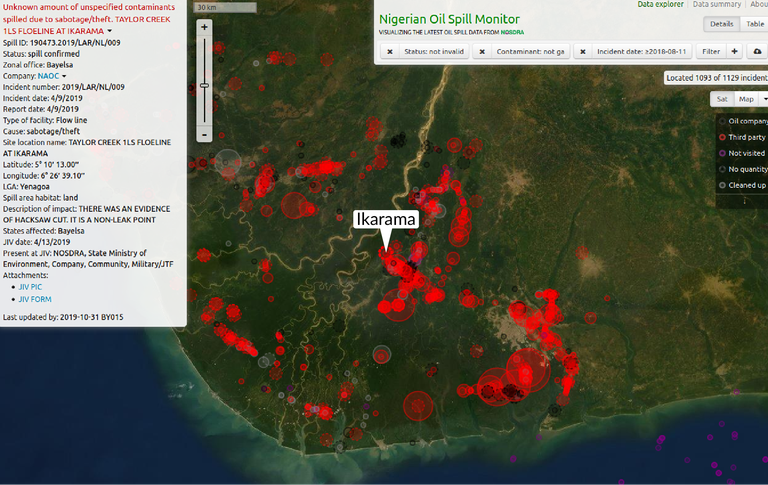Select Last updated by 2019-10-31 BY015 text
Viewport: 768px width, 485px height.
pyautogui.click(x=63, y=317)
